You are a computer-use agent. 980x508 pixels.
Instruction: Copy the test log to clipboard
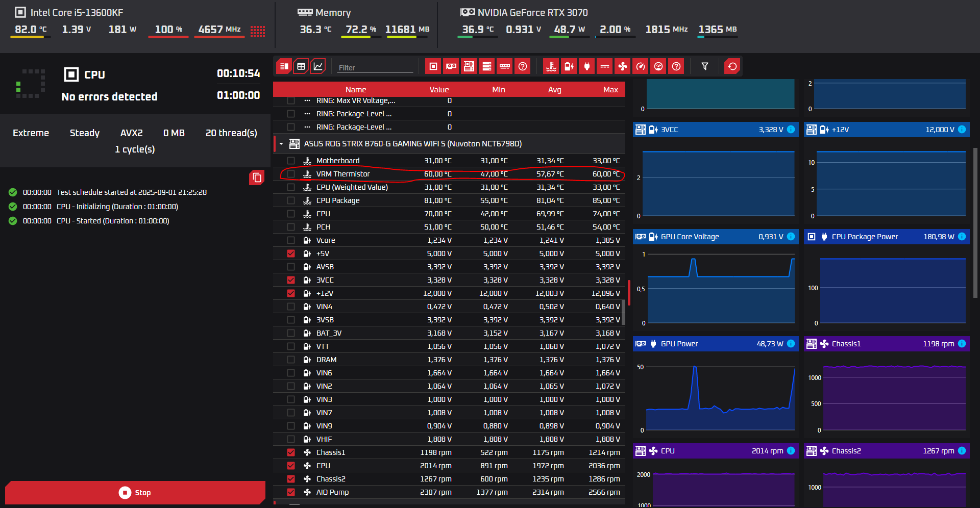point(257,177)
